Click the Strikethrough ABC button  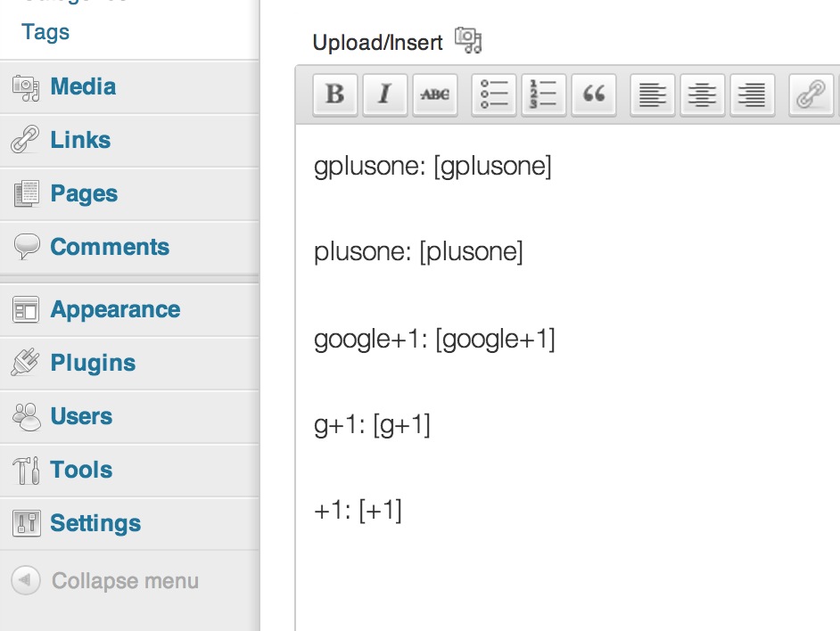point(435,94)
